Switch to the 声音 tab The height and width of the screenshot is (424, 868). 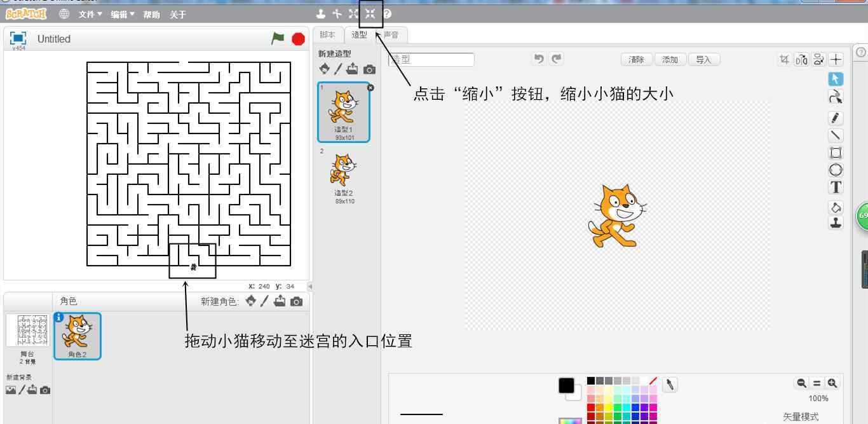(x=391, y=35)
